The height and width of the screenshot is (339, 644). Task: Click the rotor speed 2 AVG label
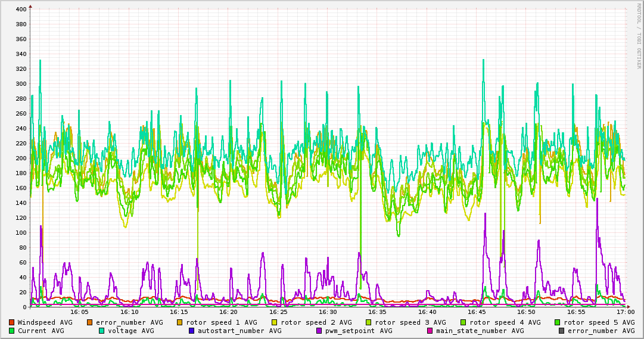[x=316, y=322]
